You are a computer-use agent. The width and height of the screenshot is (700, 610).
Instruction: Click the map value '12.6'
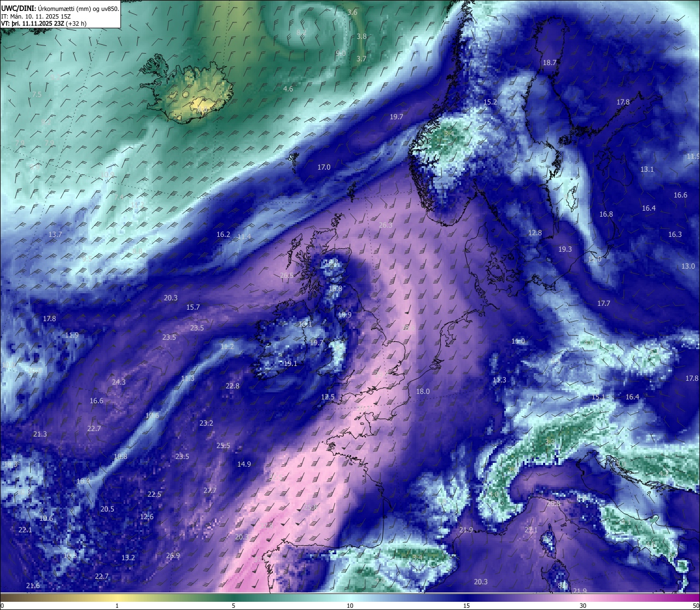(147, 516)
